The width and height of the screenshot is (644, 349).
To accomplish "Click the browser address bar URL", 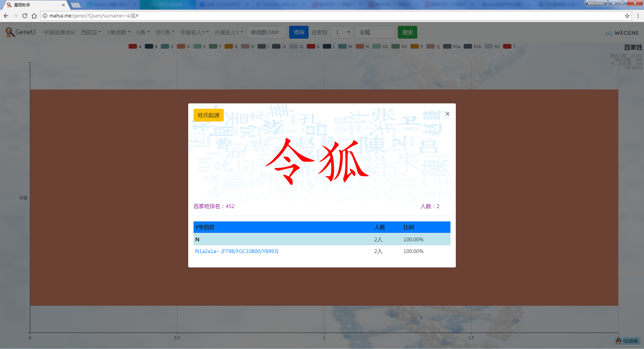I will pos(94,16).
